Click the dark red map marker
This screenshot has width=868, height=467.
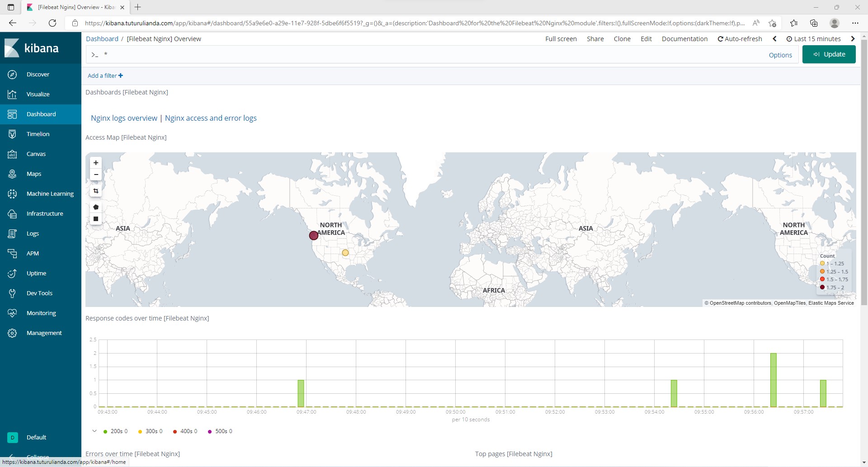[x=314, y=236]
